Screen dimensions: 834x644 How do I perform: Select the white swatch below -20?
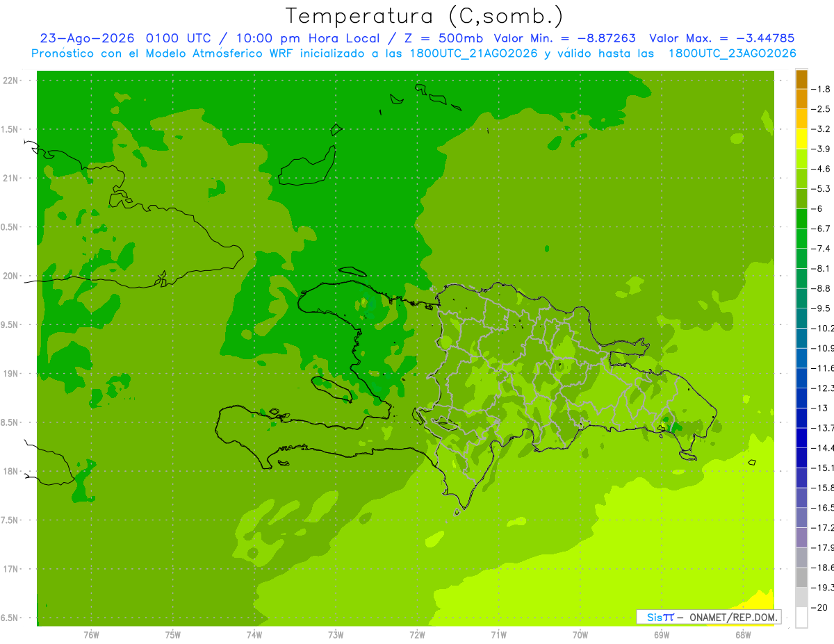tap(801, 617)
